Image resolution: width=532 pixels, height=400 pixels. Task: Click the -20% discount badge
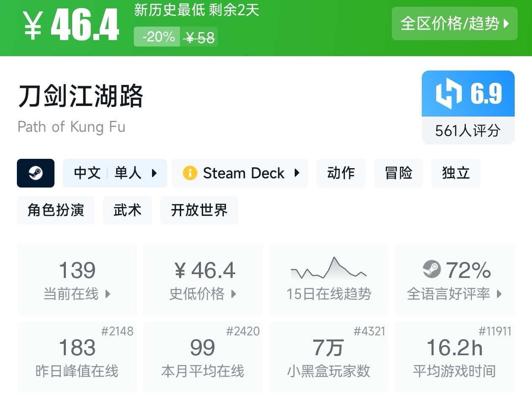tap(157, 37)
